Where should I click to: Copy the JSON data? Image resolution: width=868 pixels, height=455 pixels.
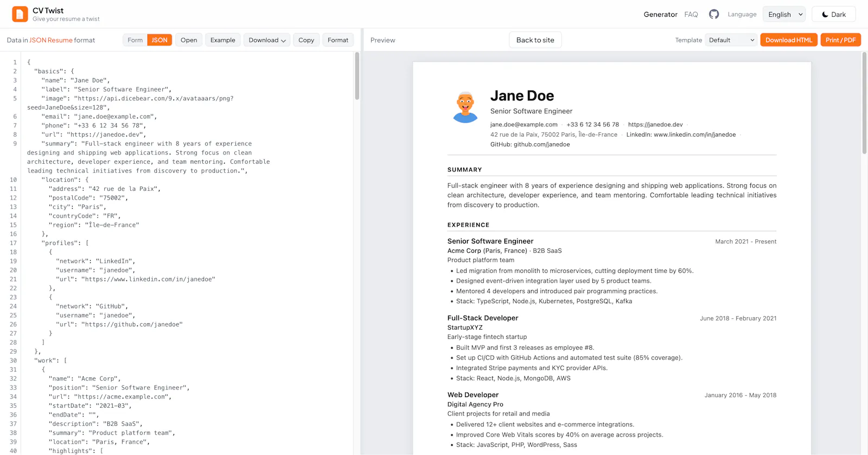[306, 40]
